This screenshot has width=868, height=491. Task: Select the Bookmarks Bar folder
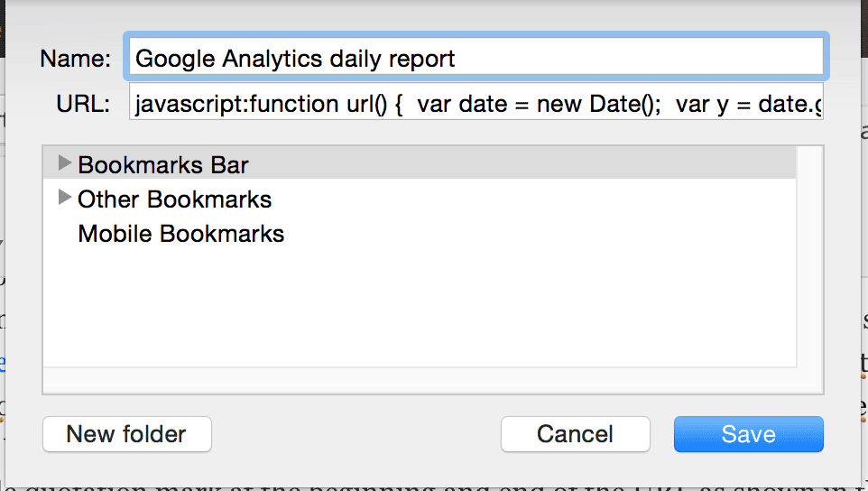[x=420, y=164]
